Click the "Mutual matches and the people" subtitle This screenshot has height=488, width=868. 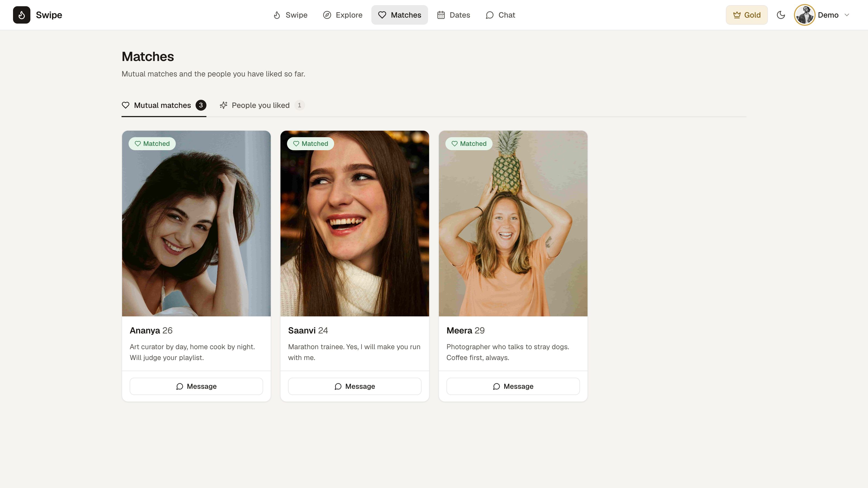(213, 74)
